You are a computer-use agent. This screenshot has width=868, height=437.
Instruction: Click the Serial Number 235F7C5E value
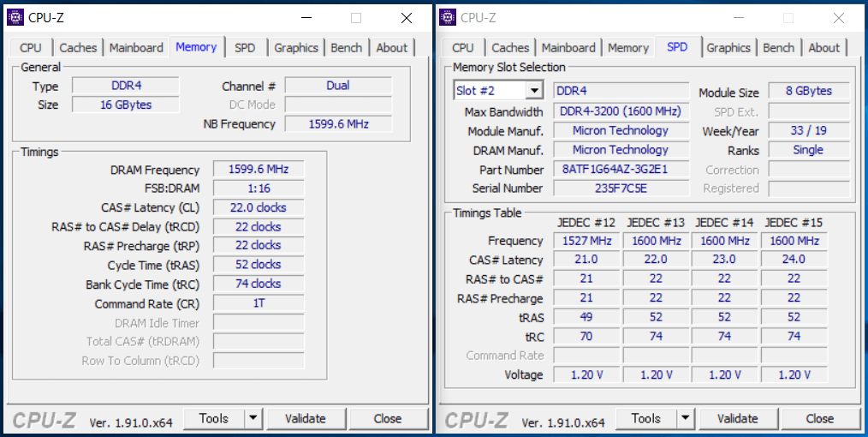pyautogui.click(x=621, y=188)
